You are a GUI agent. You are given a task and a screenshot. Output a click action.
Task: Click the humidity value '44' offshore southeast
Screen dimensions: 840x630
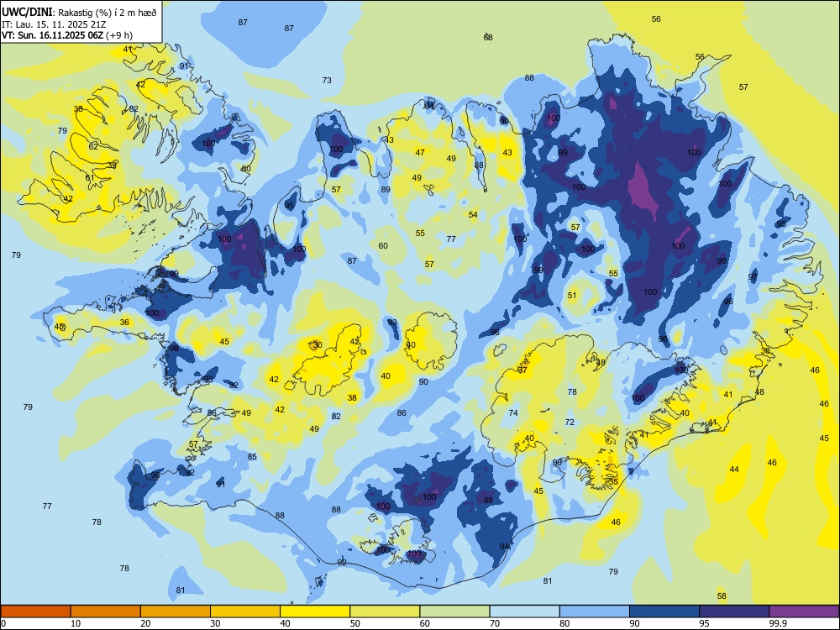tap(734, 470)
